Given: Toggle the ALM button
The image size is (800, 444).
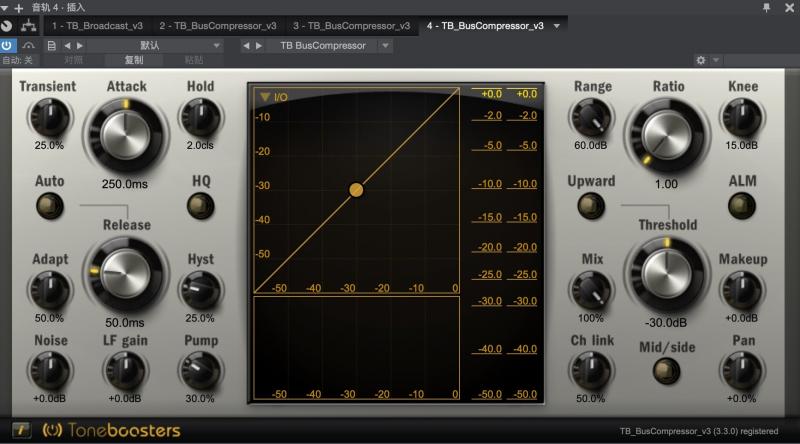Looking at the screenshot, I should (742, 206).
